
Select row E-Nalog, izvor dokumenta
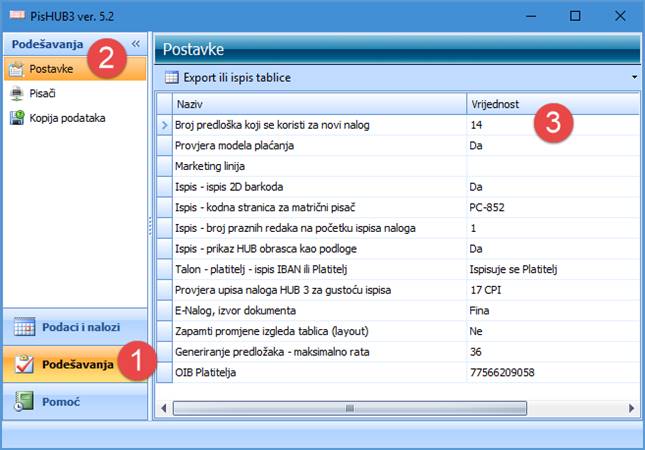pyautogui.click(x=398, y=311)
